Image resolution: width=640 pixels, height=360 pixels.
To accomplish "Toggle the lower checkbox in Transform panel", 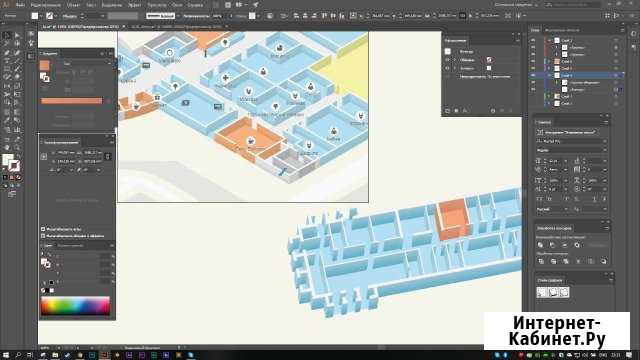I will (43, 236).
